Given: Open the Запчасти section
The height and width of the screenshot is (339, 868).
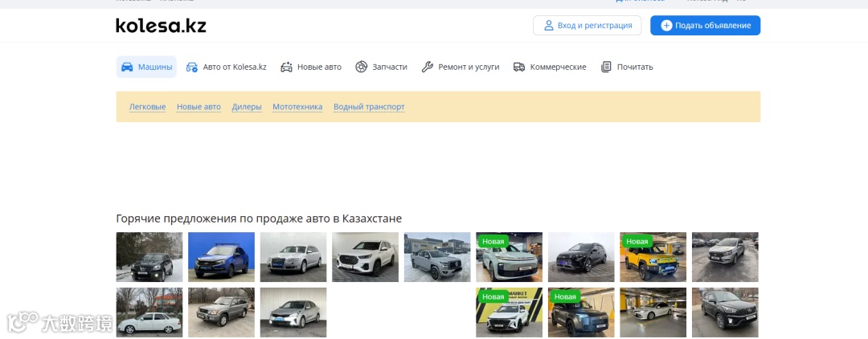Looking at the screenshot, I should pyautogui.click(x=381, y=67).
